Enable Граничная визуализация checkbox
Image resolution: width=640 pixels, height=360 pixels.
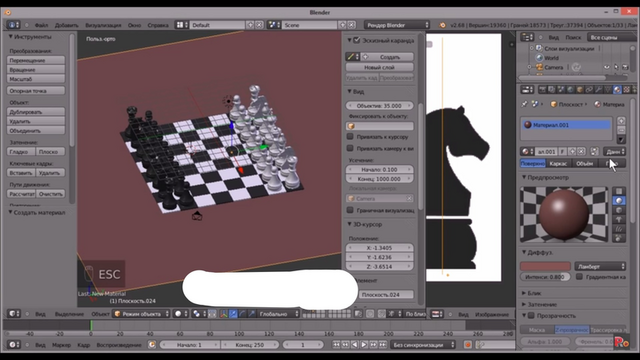(x=350, y=210)
